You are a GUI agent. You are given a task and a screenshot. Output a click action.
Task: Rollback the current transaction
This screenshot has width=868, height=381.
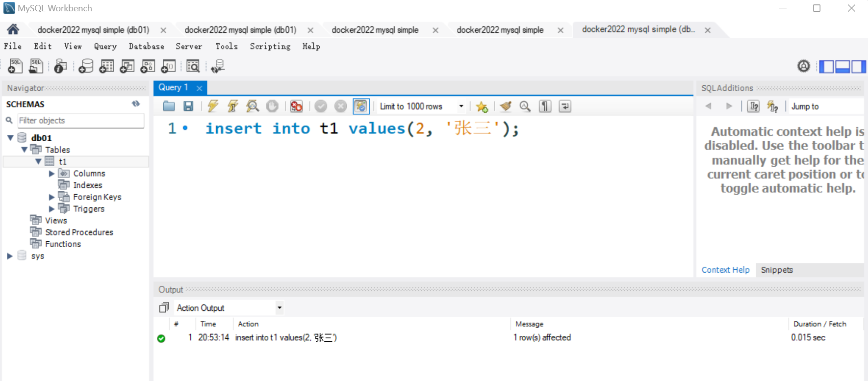[x=340, y=106]
